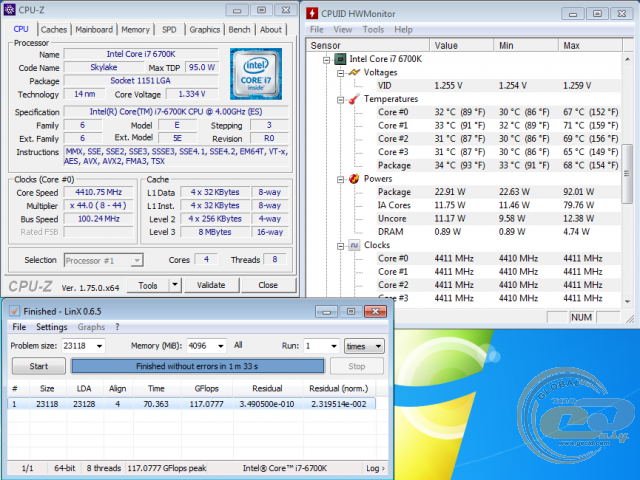Click the HWMonitor lightning bolt title icon
The image size is (640, 480).
pos(312,13)
